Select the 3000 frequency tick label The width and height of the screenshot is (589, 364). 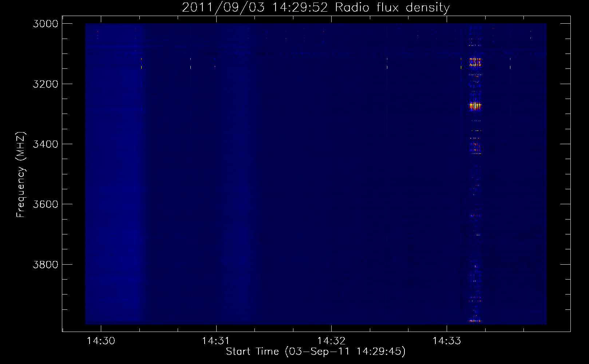pos(46,24)
